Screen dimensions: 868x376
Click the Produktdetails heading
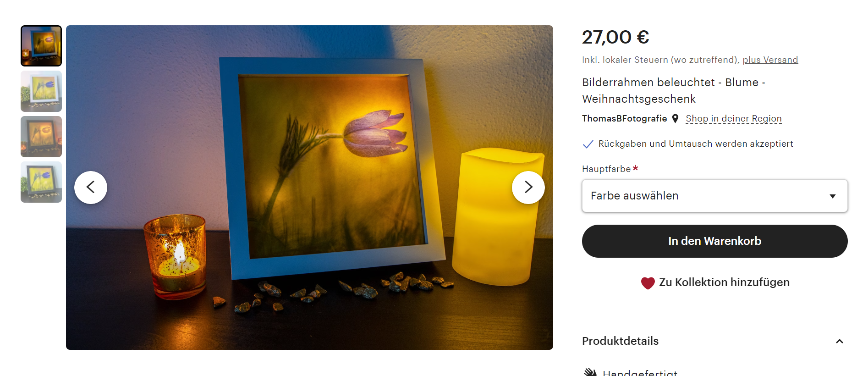[620, 341]
